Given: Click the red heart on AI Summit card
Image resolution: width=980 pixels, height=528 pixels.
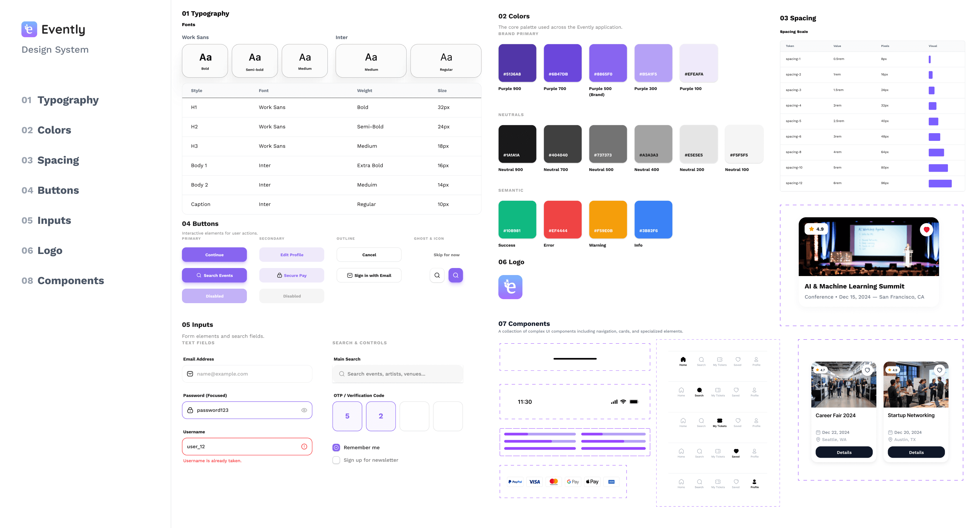Looking at the screenshot, I should coord(926,230).
